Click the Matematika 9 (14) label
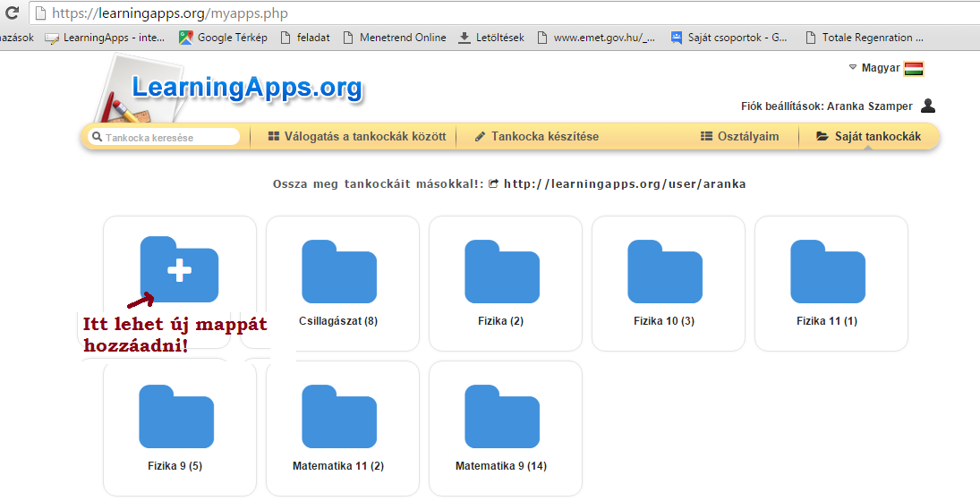Screen dimensions: 980x501 (501, 466)
